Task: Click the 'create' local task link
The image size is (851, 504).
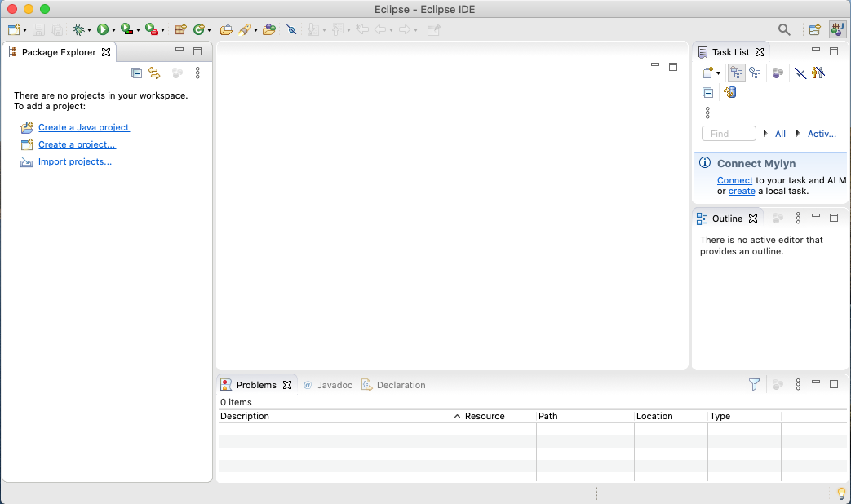Action: [x=742, y=192]
